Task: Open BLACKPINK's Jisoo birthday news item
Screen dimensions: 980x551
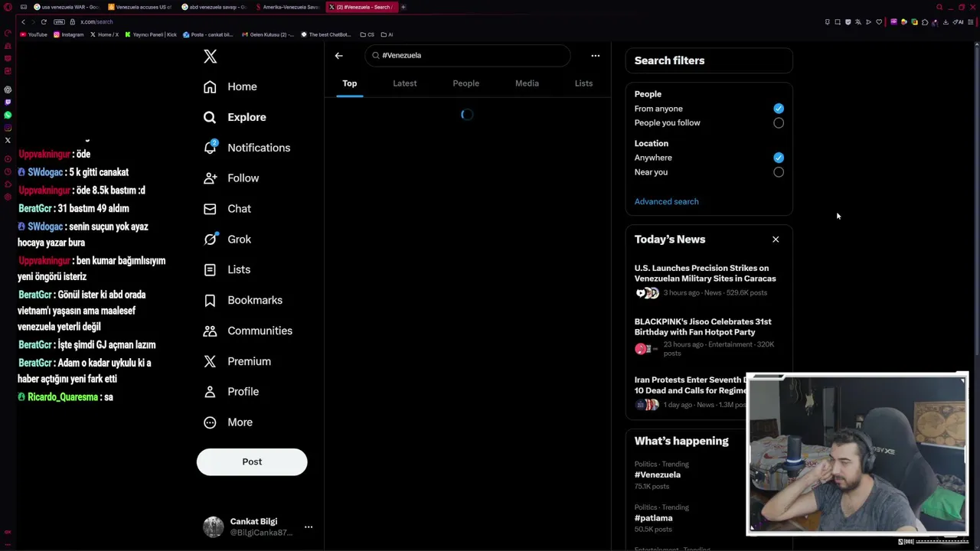Action: [703, 327]
